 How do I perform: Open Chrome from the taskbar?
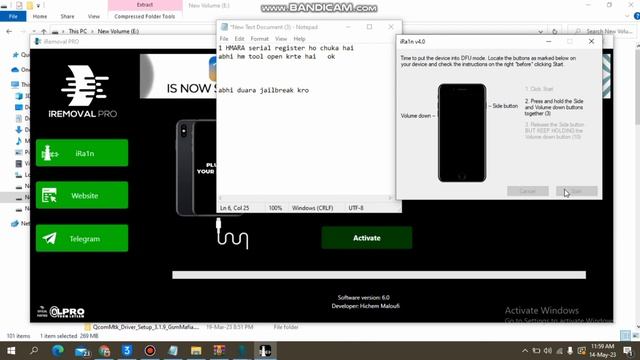(104, 351)
